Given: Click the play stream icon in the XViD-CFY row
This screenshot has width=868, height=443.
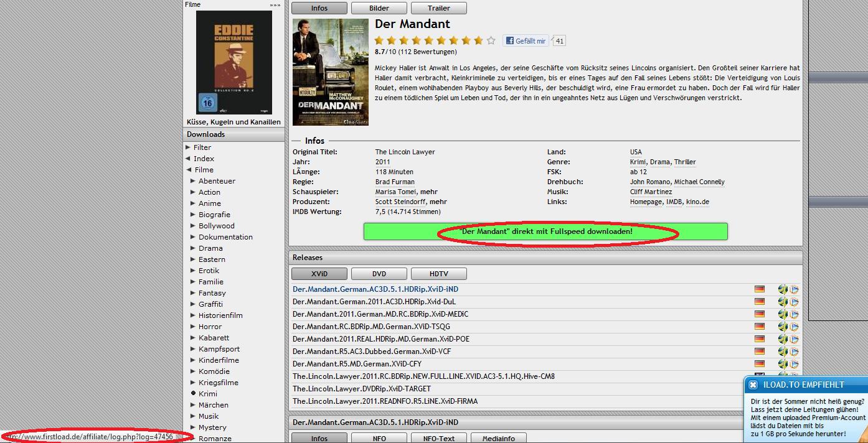Looking at the screenshot, I should tap(795, 364).
